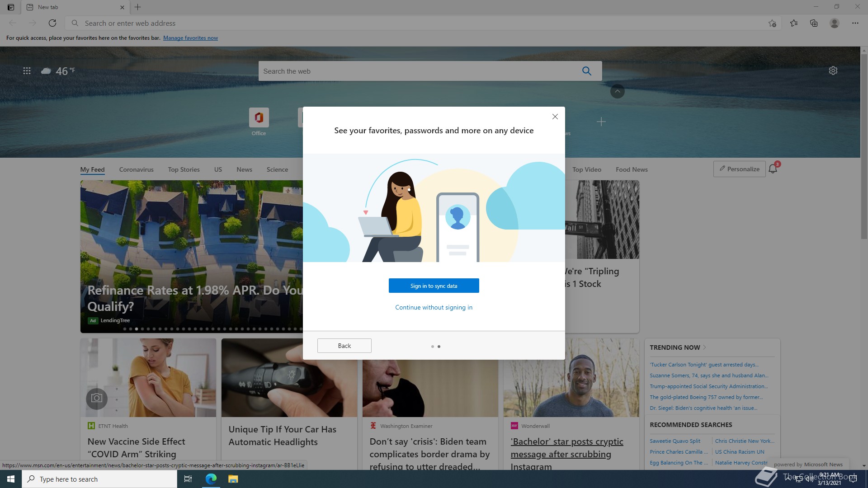Select the US feed tab
This screenshot has width=868, height=488.
point(218,169)
